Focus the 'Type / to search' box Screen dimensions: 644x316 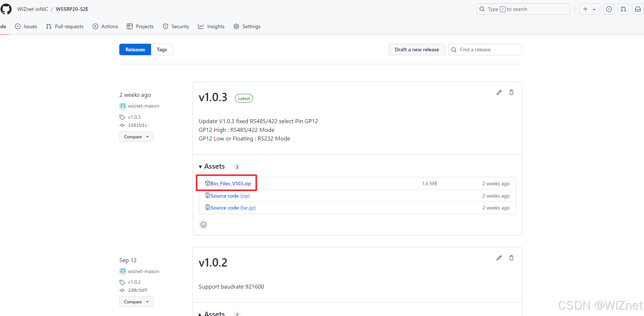click(x=523, y=9)
